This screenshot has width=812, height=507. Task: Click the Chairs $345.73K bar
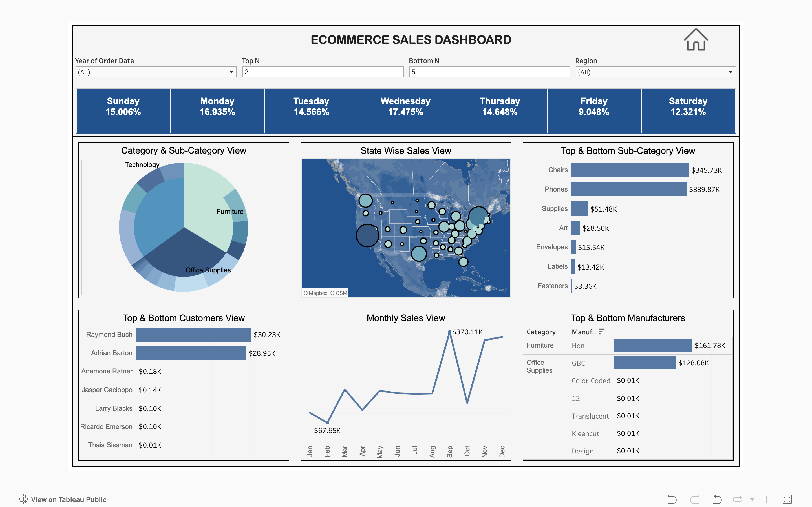click(630, 170)
